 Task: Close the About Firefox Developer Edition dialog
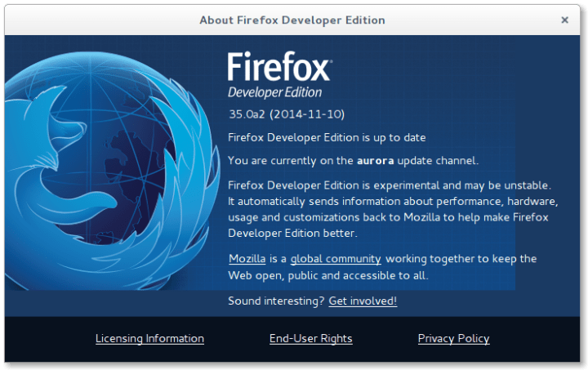tap(564, 20)
